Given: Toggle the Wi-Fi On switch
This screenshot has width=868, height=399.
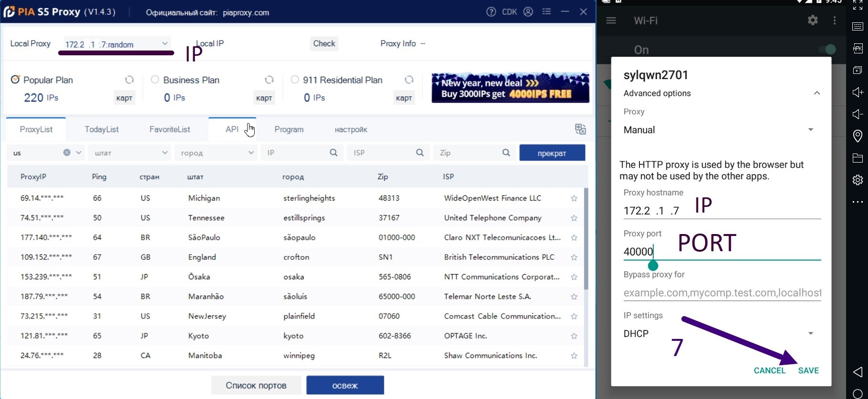Looking at the screenshot, I should [827, 49].
